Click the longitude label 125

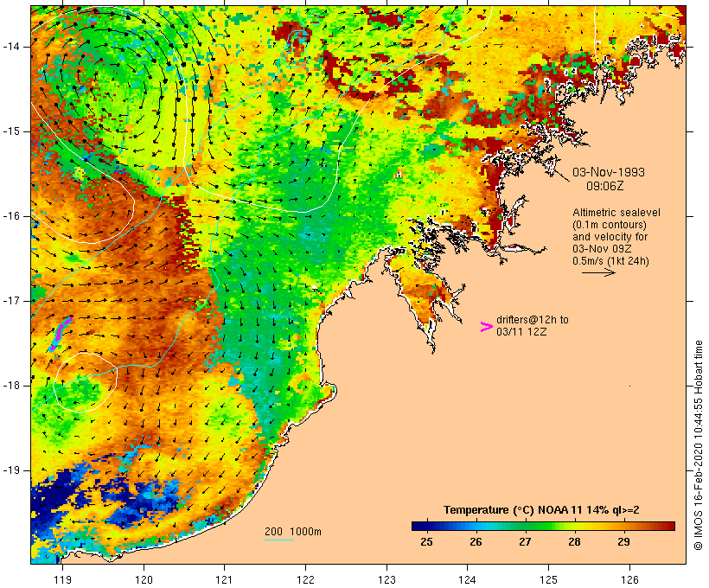[549, 579]
